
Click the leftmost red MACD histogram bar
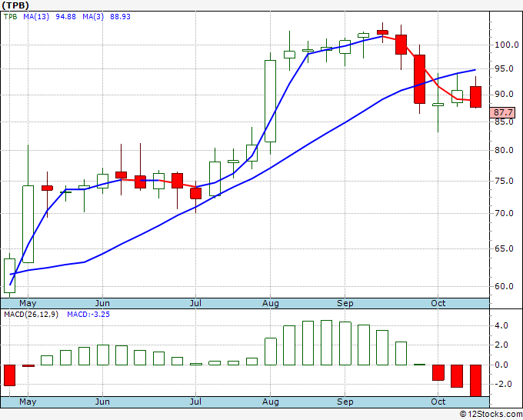(x=10, y=375)
